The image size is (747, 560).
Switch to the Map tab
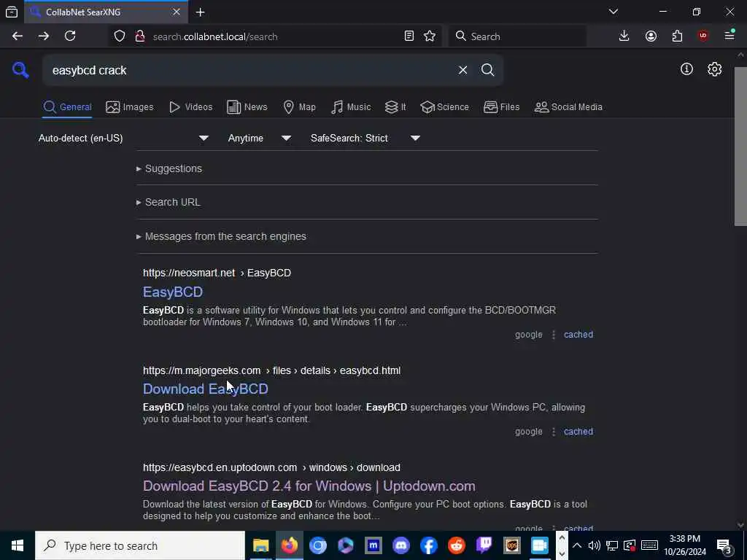click(299, 107)
